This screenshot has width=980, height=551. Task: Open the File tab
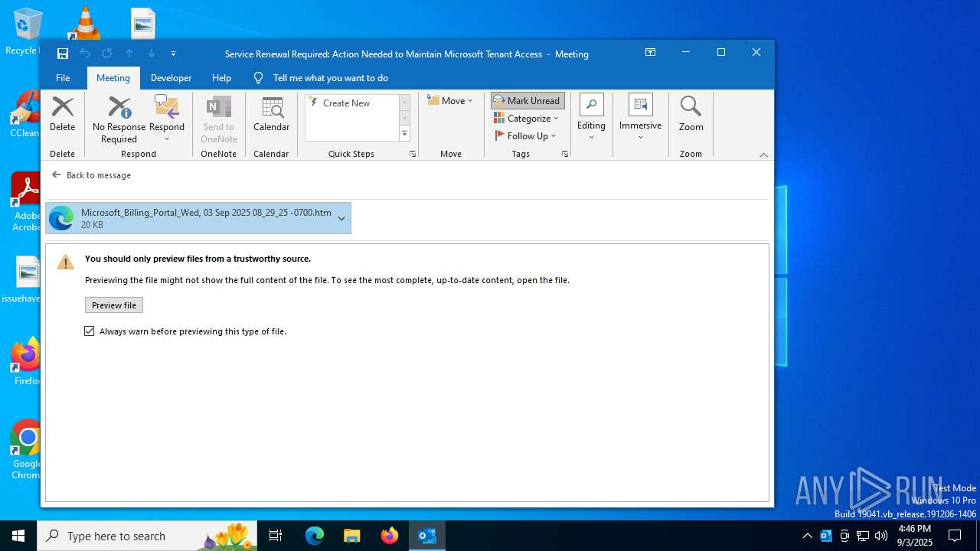tap(63, 77)
